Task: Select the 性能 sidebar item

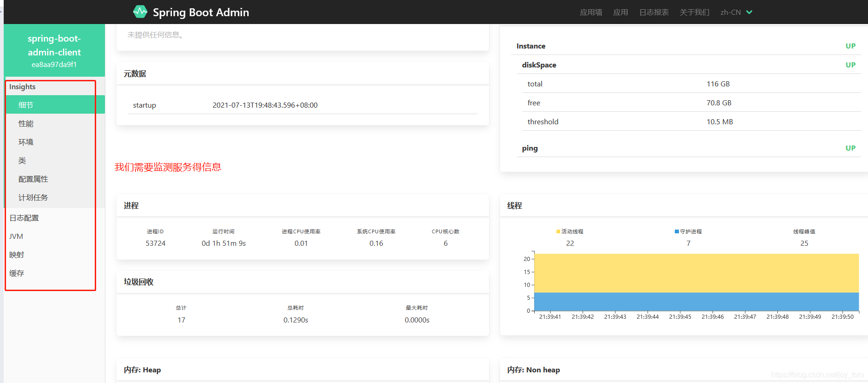Action: pyautogui.click(x=55, y=123)
